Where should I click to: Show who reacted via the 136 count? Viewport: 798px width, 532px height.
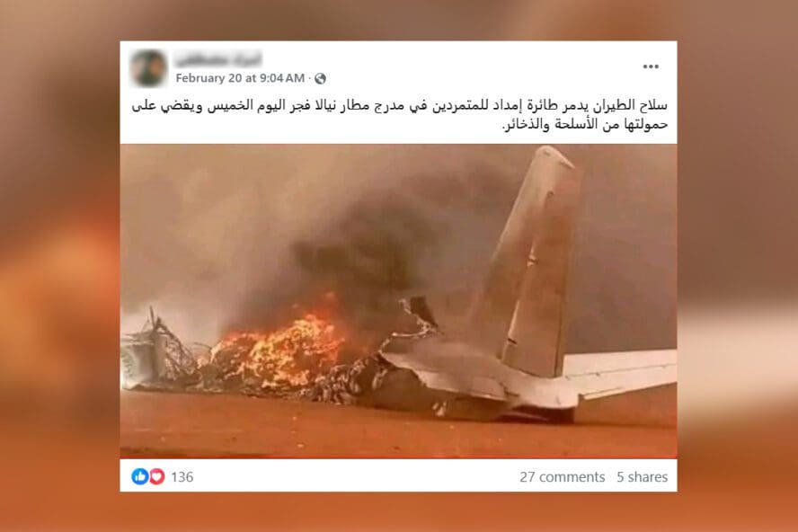point(182,477)
